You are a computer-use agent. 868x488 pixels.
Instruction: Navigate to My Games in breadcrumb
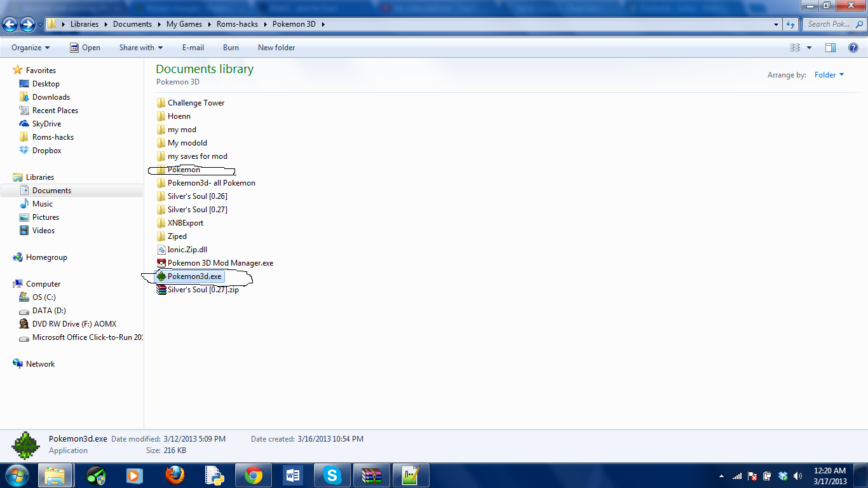[184, 24]
